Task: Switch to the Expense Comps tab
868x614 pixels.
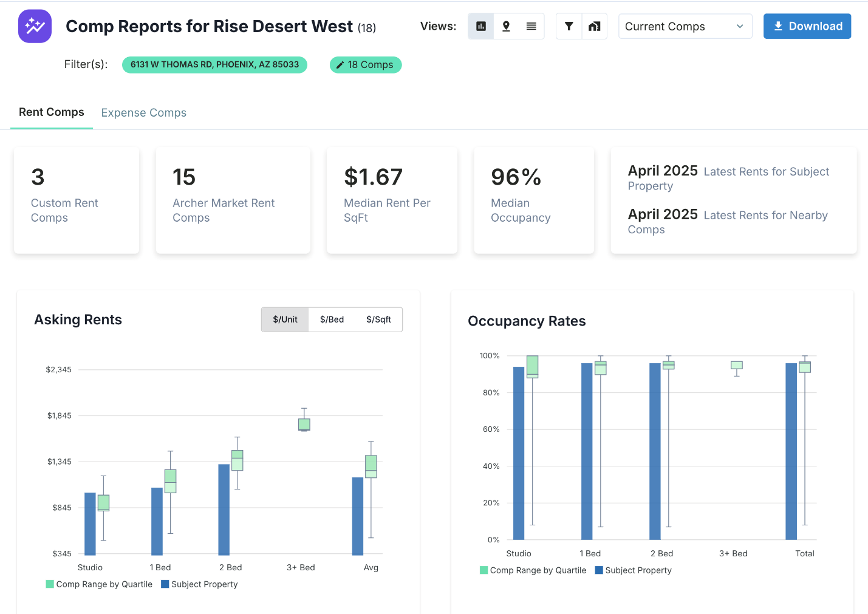Action: click(143, 112)
